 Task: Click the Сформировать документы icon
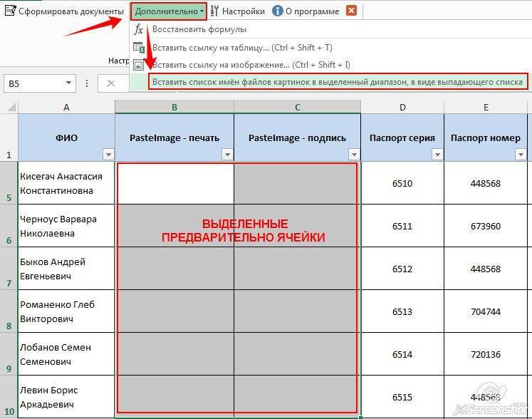point(10,11)
